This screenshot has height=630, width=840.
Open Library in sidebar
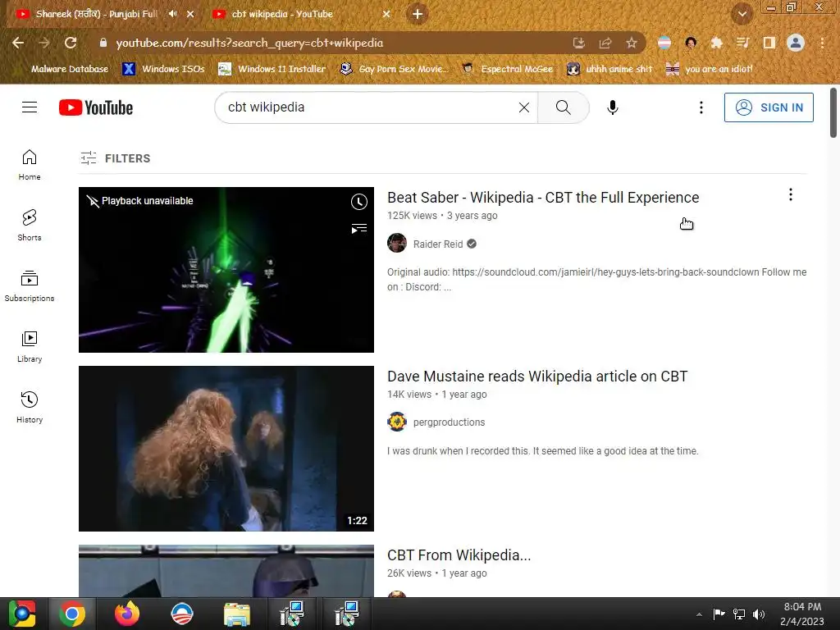coord(30,347)
